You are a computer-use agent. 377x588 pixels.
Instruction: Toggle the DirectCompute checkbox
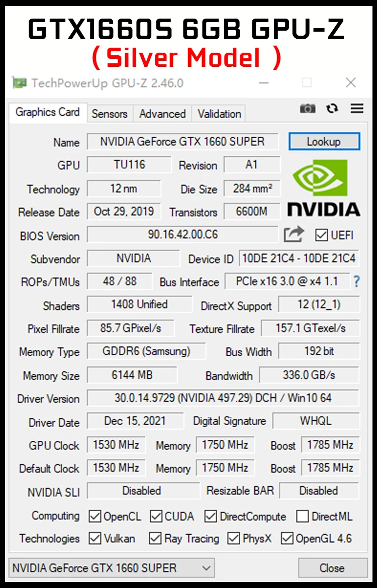211,516
